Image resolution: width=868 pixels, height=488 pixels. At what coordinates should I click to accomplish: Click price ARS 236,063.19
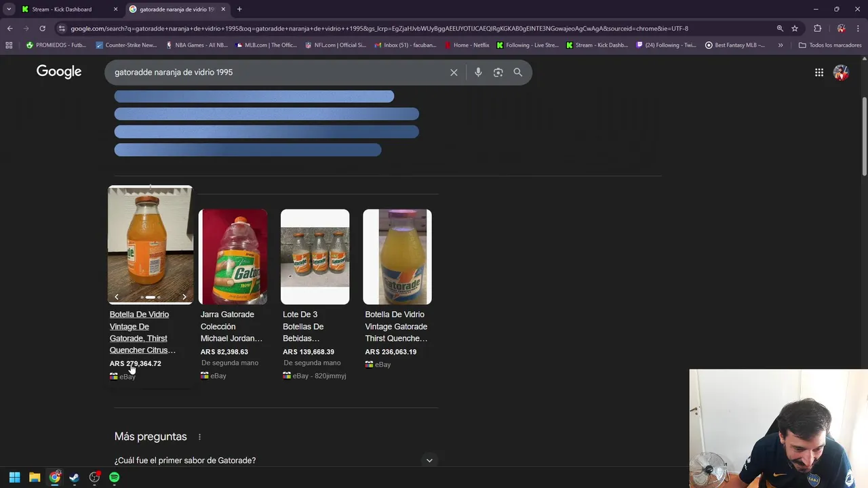(x=391, y=352)
